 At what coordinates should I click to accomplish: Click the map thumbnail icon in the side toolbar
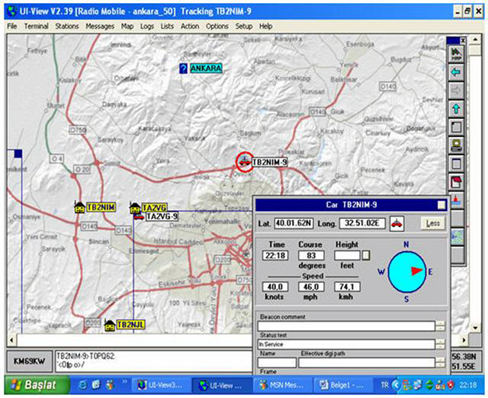457,237
